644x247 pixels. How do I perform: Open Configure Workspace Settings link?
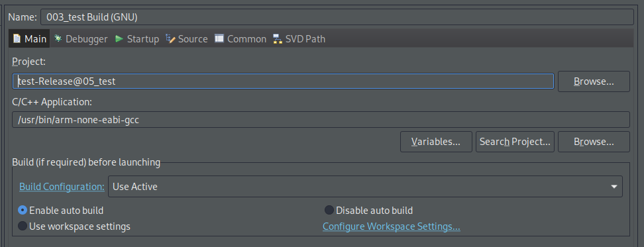point(392,226)
